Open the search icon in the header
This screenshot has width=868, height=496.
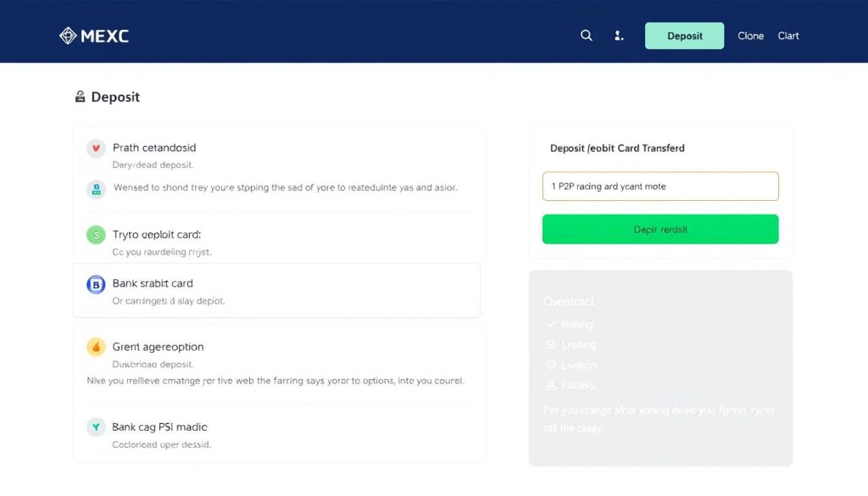coord(586,36)
